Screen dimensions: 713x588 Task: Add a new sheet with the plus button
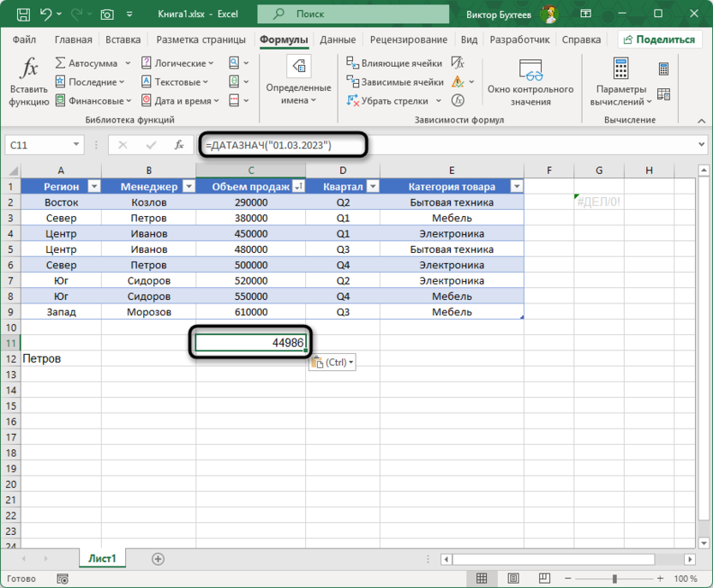click(158, 559)
